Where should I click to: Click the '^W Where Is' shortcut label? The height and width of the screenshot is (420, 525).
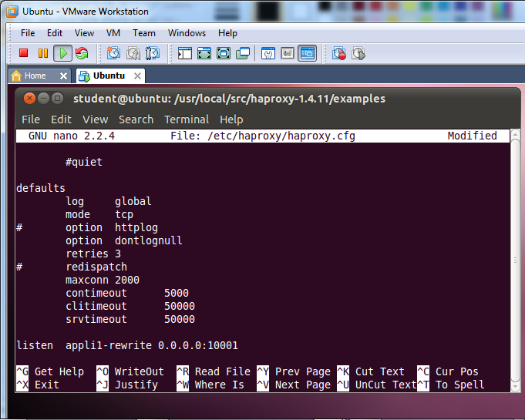pyautogui.click(x=210, y=385)
